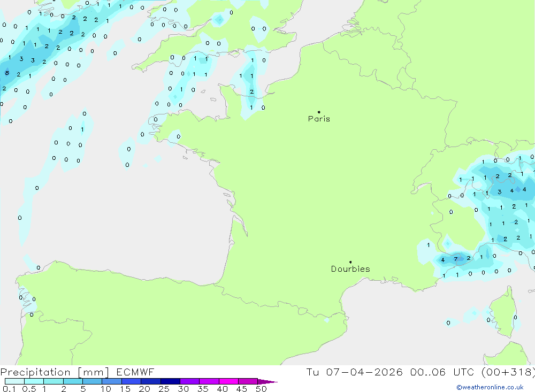Click the black dot marker above Dourbies
Image resolution: width=535 pixels, height=392 pixels.
click(x=350, y=262)
